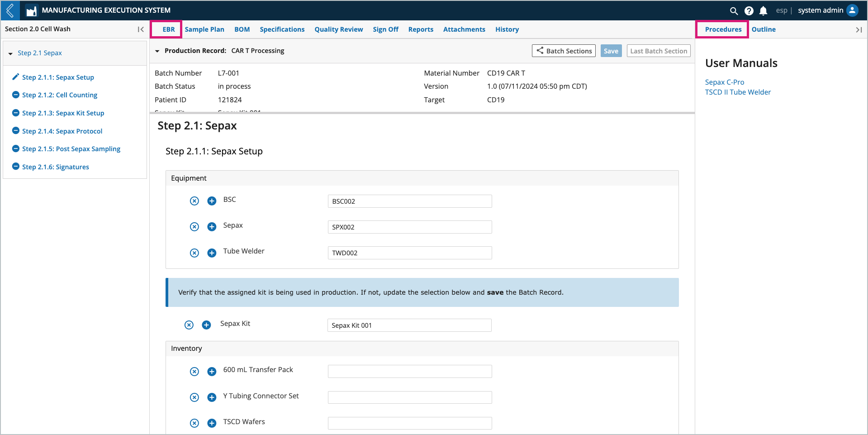The image size is (868, 435).
Task: Collapse the Step 2.1 Sepax tree node
Action: [x=10, y=53]
